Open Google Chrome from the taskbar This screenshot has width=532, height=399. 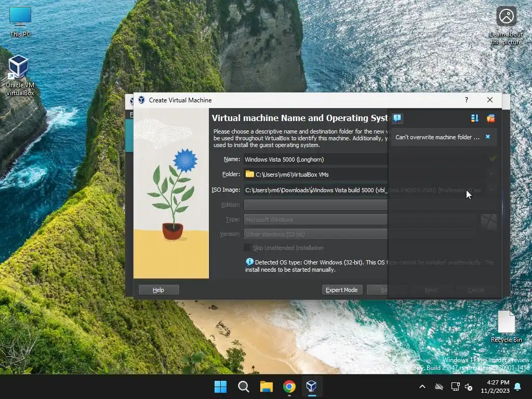pos(289,387)
